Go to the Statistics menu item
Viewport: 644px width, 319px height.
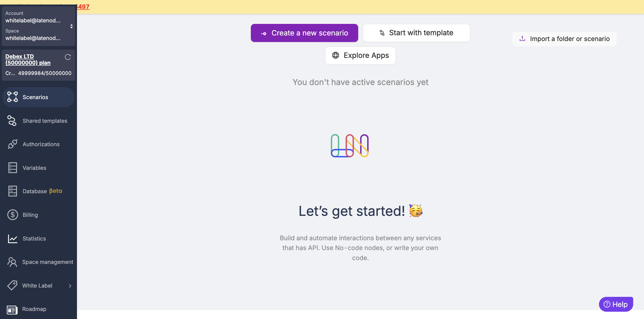(x=34, y=238)
